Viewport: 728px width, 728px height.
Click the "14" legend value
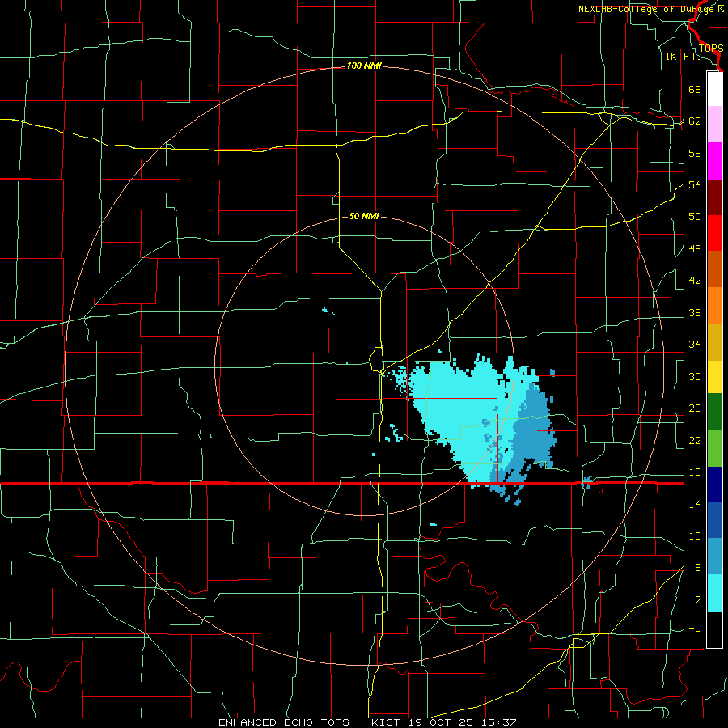[x=695, y=504]
